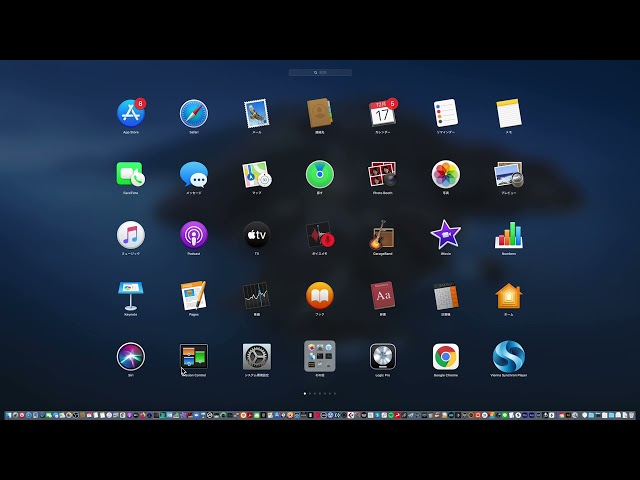Launch the Dictionary Aa app
This screenshot has height=480, width=640.
point(382,296)
